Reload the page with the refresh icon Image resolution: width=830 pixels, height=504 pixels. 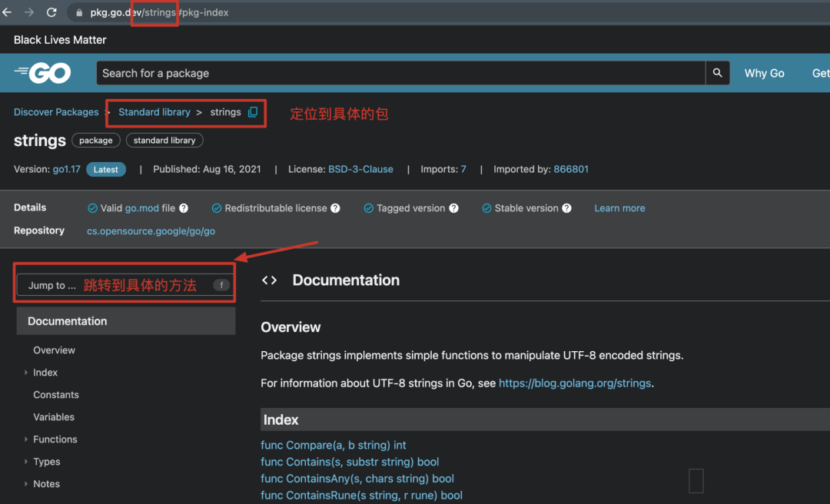(51, 12)
